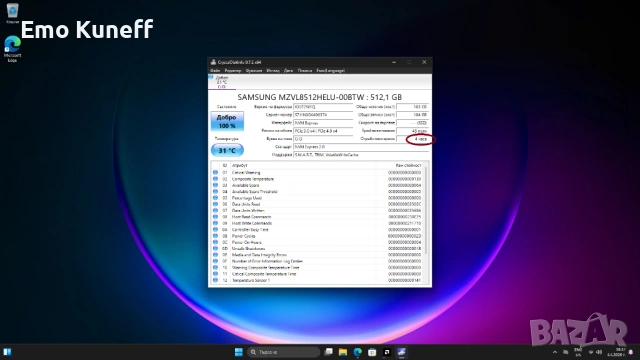This screenshot has width=640, height=360.
Task: Click the raw value of Power Cycles
Action: (404, 236)
